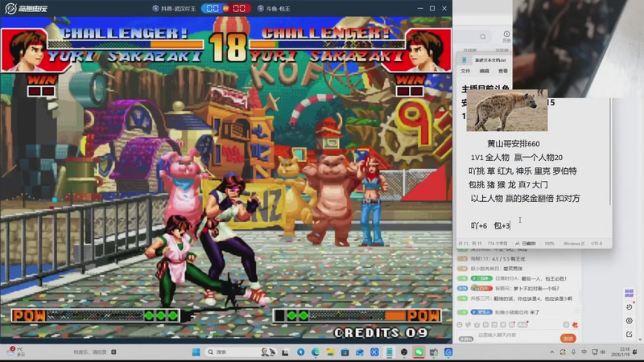
Task: Click the search magnifier in the panel search box
Action: pos(483,37)
